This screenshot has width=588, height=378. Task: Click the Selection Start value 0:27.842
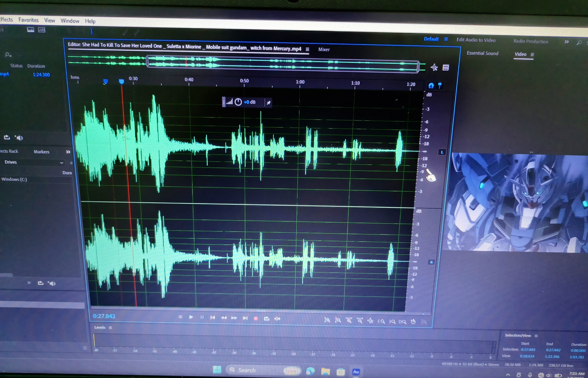528,350
